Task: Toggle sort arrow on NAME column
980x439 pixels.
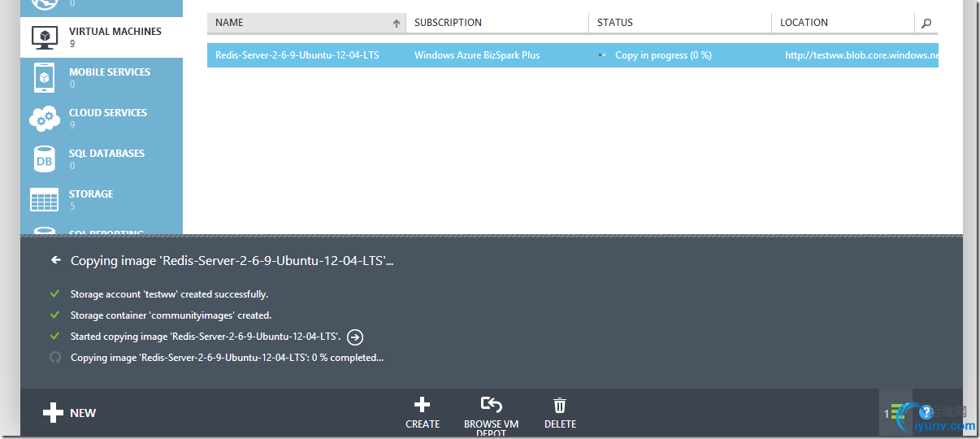Action: coord(397,24)
